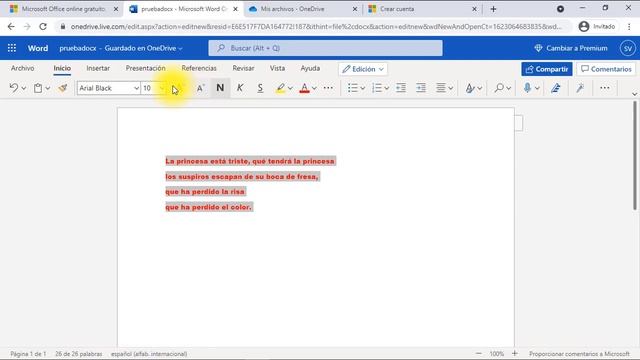The image size is (640, 360).
Task: Open the Edición mode dropdown
Action: (x=363, y=69)
